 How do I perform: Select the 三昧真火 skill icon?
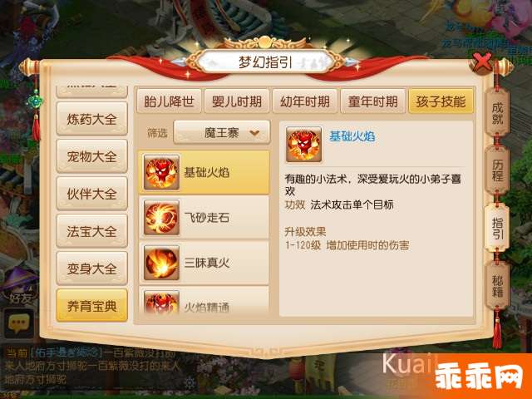pyautogui.click(x=161, y=263)
